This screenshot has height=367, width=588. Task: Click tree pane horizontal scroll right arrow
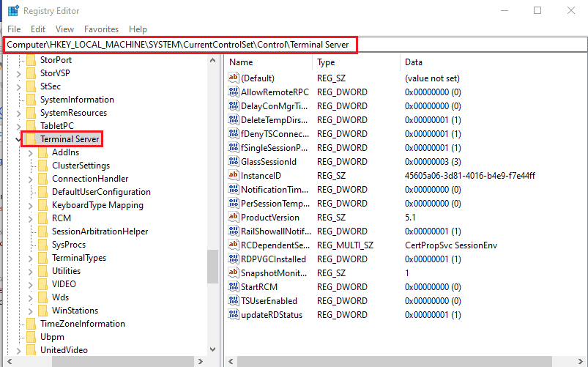click(201, 362)
